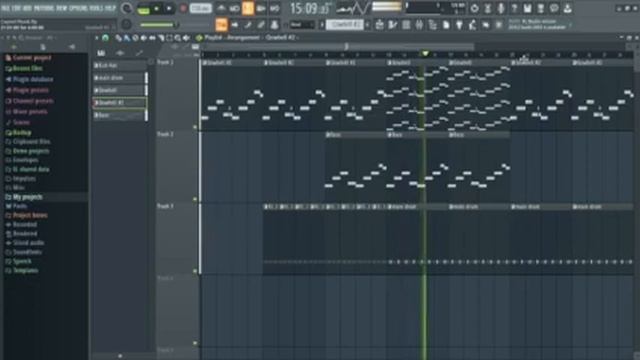The image size is (640, 360).
Task: Pick the Zoom tool in playlist toolbar
Action: 178,38
